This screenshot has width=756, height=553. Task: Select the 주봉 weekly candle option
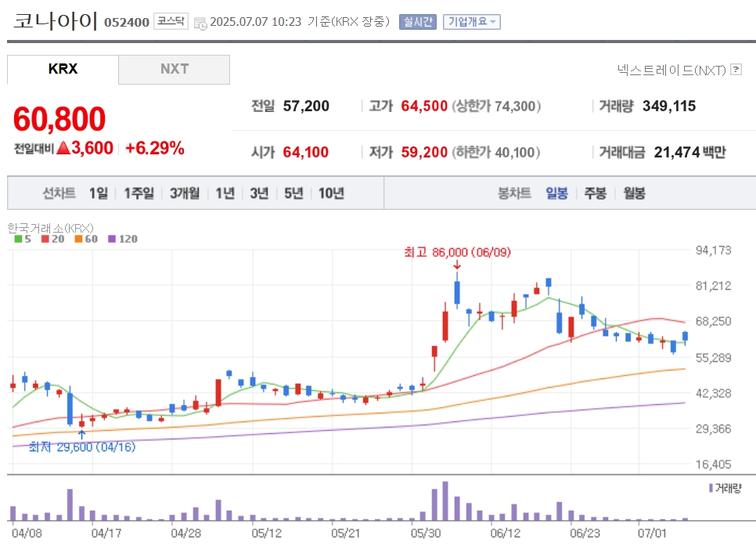[x=595, y=193]
